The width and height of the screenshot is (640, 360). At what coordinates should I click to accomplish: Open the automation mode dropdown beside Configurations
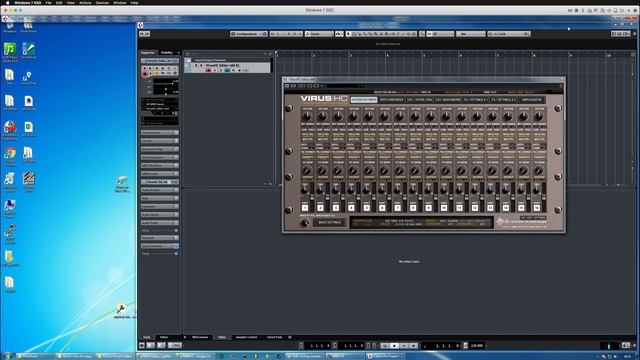tap(319, 34)
